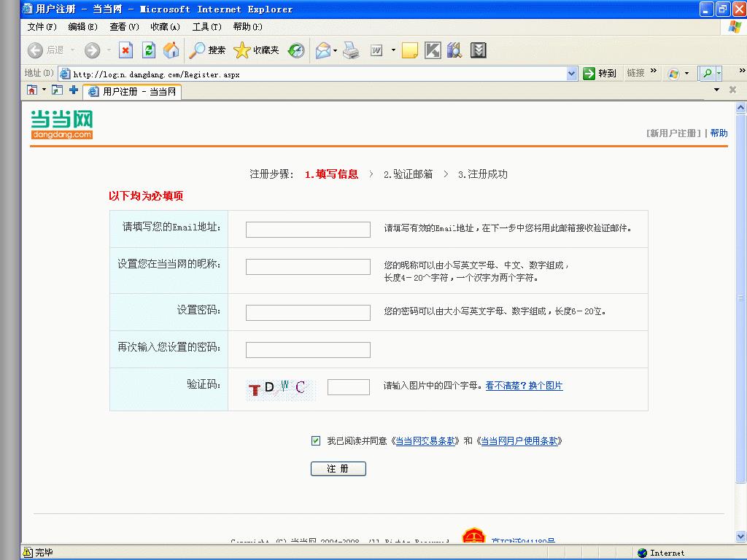Open the 文件(F) menu
This screenshot has width=747, height=560.
point(42,27)
